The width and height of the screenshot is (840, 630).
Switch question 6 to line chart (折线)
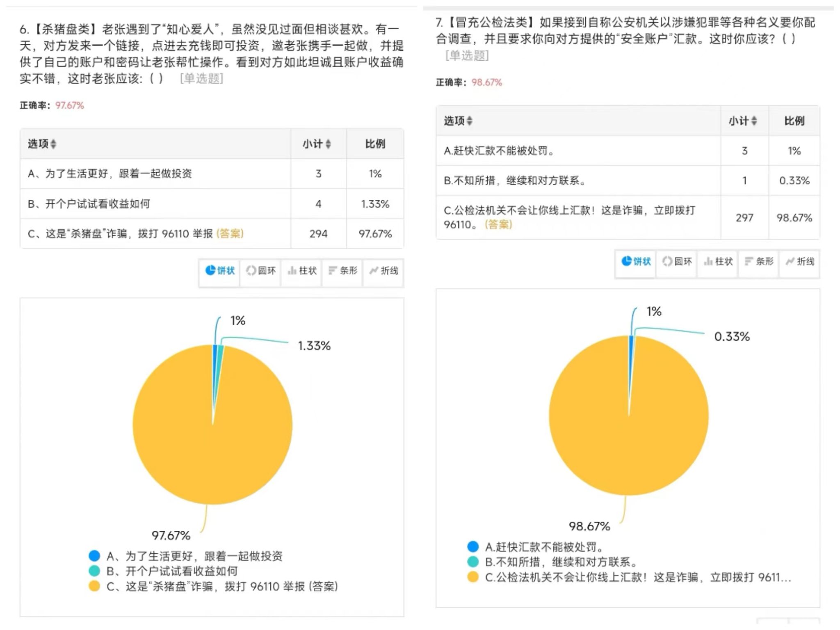[x=383, y=271]
